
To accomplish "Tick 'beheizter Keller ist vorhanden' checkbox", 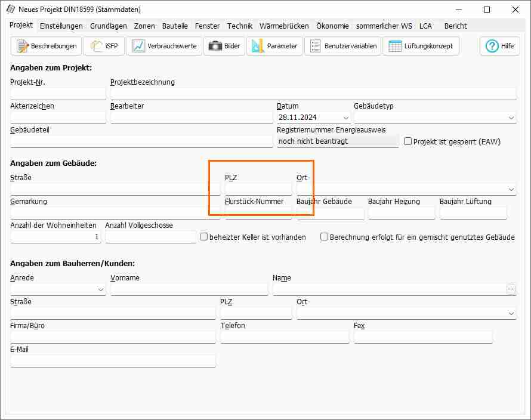I will pyautogui.click(x=204, y=237).
